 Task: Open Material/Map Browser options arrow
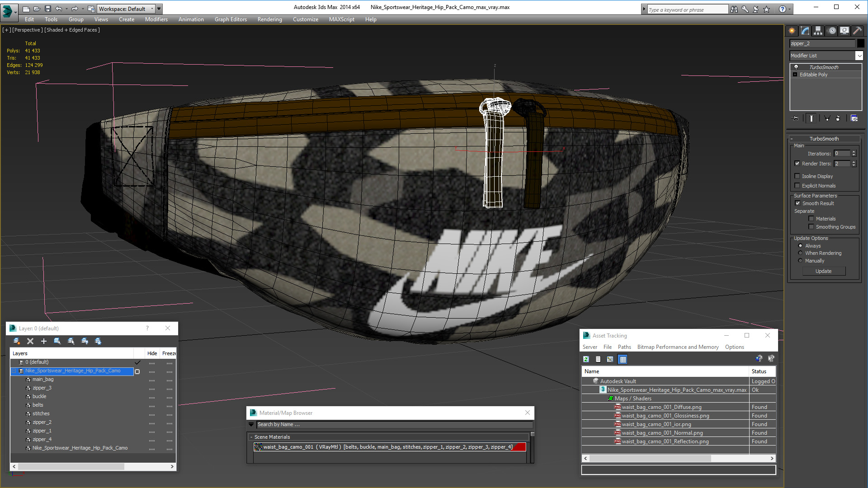[x=251, y=424]
